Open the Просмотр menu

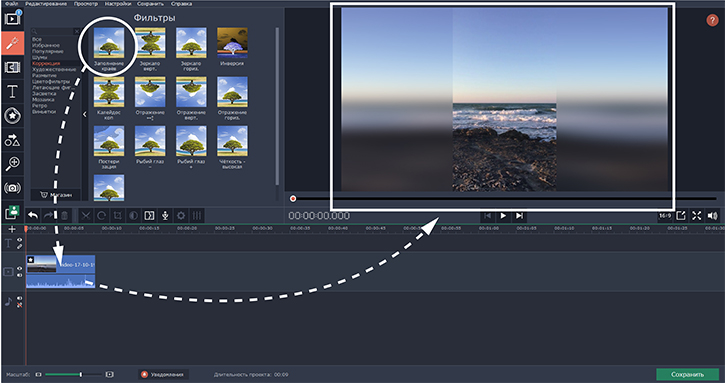point(86,4)
